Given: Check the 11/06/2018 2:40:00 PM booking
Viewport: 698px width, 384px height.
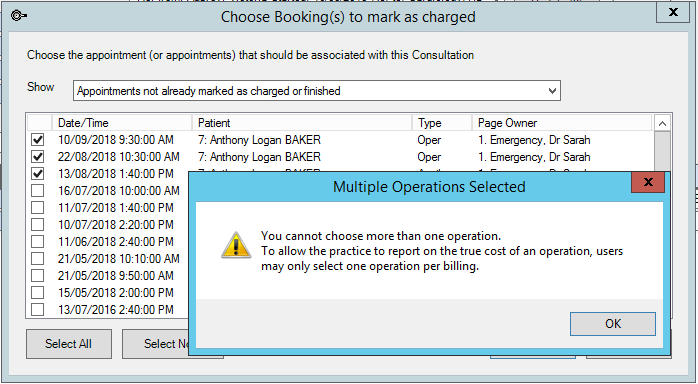Looking at the screenshot, I should coord(38,242).
